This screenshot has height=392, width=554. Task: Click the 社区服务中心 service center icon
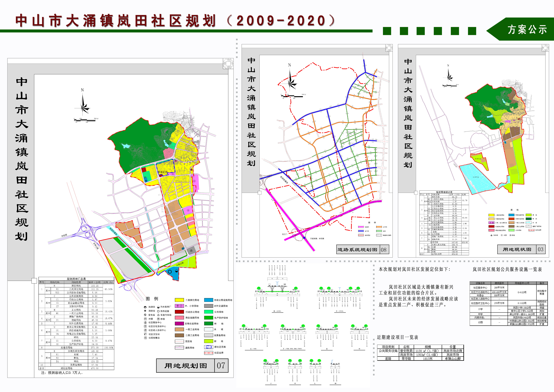tap(145, 323)
